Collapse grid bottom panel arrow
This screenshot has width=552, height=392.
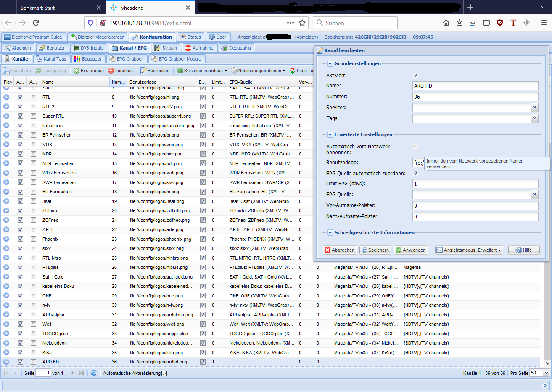545,386
